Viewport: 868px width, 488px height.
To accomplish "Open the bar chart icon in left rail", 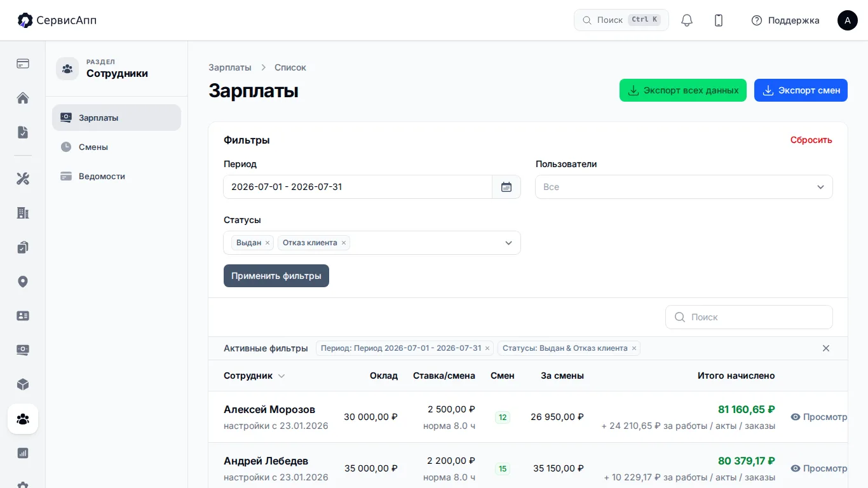I will coord(23,453).
